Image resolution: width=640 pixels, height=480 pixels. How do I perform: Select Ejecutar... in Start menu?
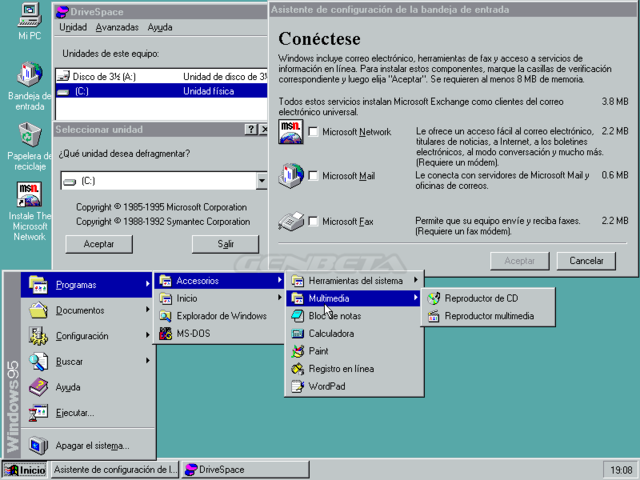click(87, 413)
